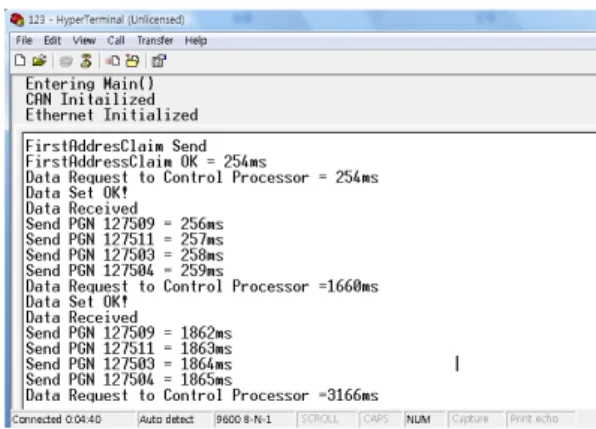Image resolution: width=596 pixels, height=429 pixels.
Task: Click the 'Entering Main()' terminal line
Action: tap(90, 84)
